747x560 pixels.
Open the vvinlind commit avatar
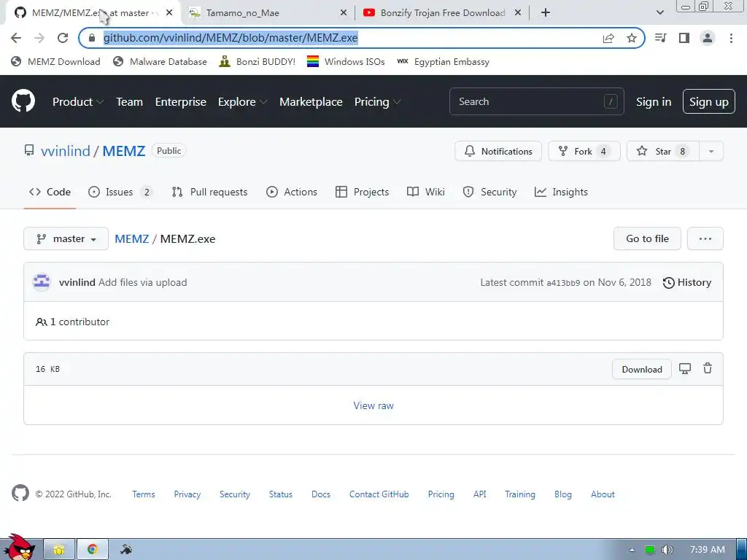[42, 282]
